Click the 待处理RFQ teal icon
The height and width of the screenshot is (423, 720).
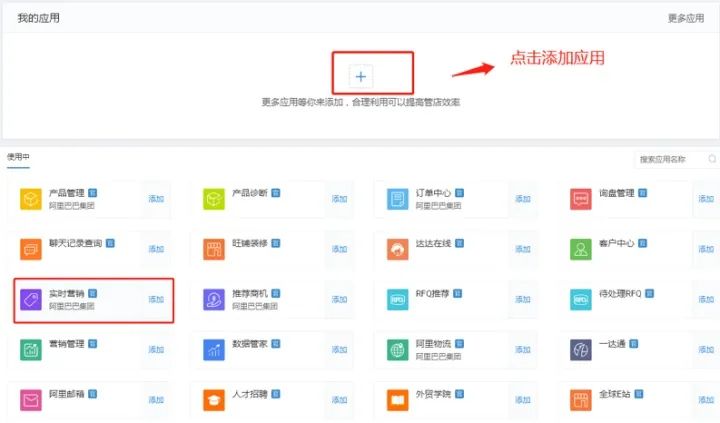581,299
